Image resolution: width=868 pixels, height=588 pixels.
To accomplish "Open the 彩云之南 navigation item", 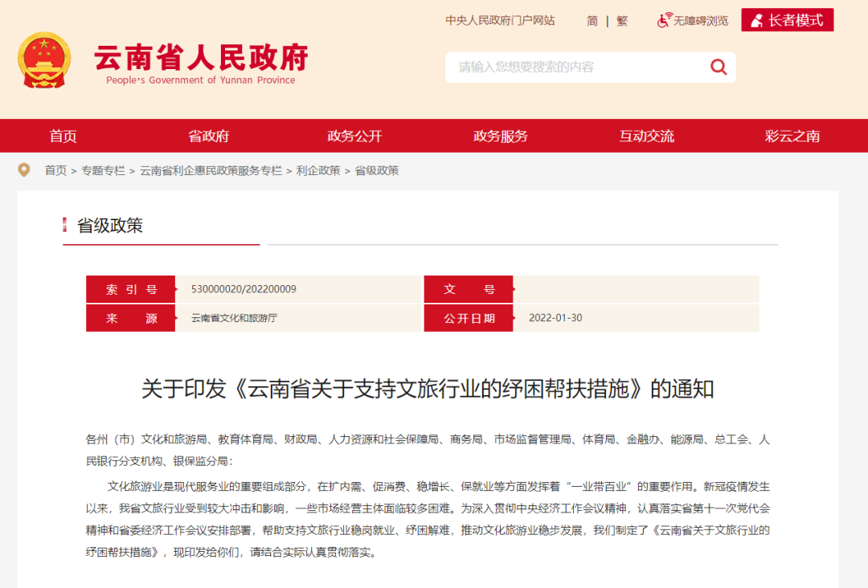I will coord(792,136).
